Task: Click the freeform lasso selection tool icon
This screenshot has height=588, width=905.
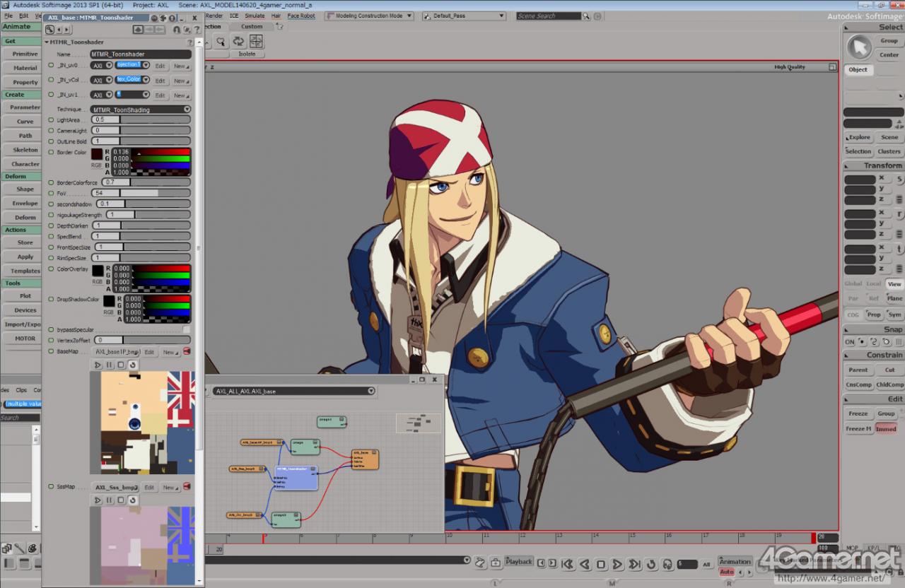Action: [221, 41]
